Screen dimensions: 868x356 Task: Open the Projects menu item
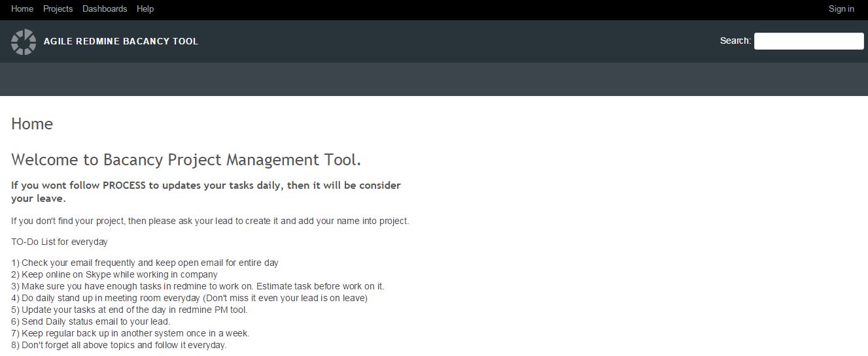coord(58,8)
